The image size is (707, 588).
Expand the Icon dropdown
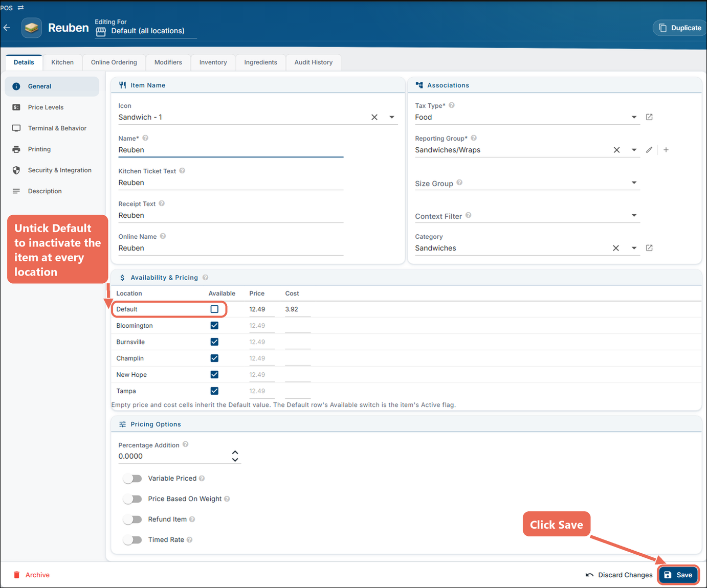[x=392, y=117]
